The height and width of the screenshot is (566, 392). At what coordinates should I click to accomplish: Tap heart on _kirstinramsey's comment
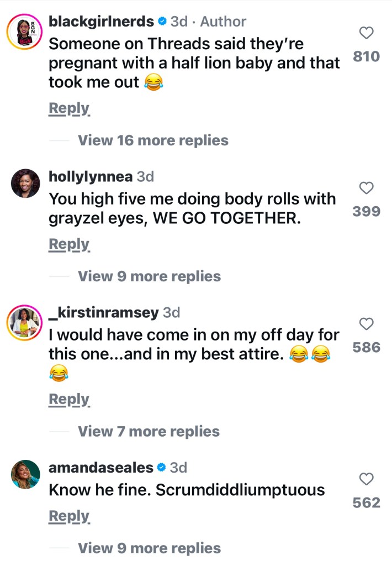tap(367, 324)
